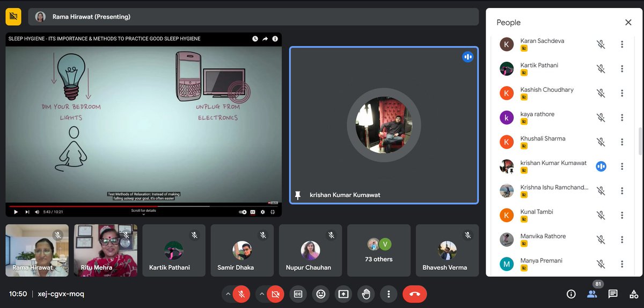Click the Rama Hirawat (Presenting) banner
This screenshot has width=644, height=308.
click(253, 17)
